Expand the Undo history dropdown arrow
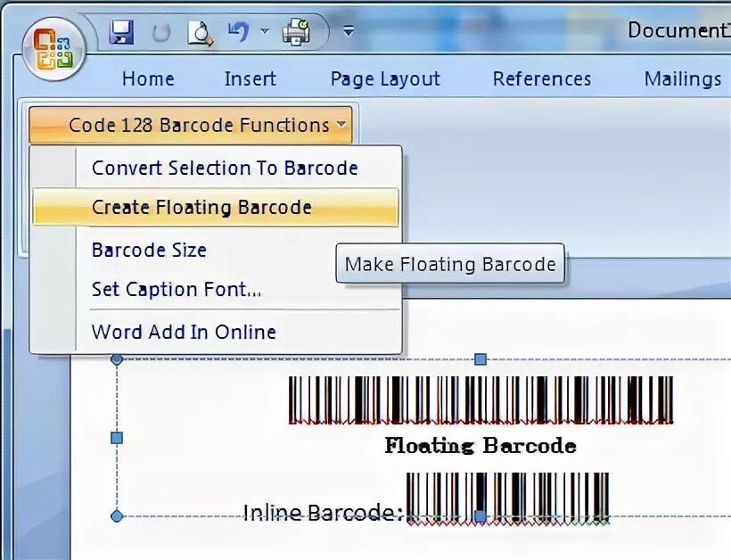 (265, 31)
